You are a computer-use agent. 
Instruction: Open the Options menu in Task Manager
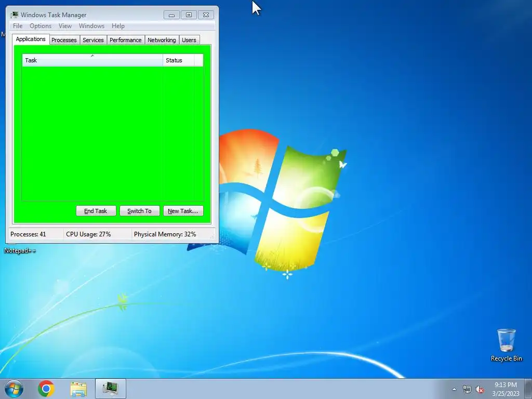41,26
